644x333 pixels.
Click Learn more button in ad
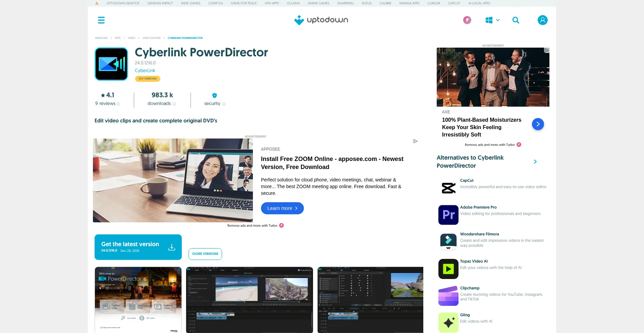coord(282,208)
